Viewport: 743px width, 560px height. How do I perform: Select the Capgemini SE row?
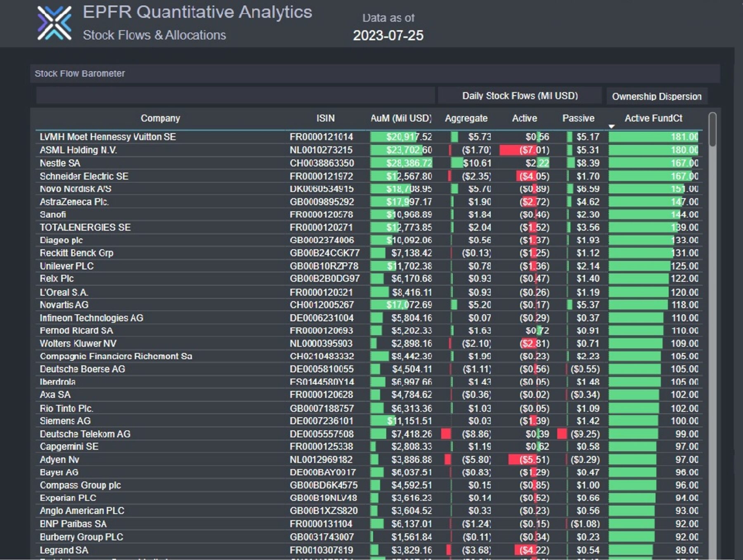pyautogui.click(x=369, y=447)
